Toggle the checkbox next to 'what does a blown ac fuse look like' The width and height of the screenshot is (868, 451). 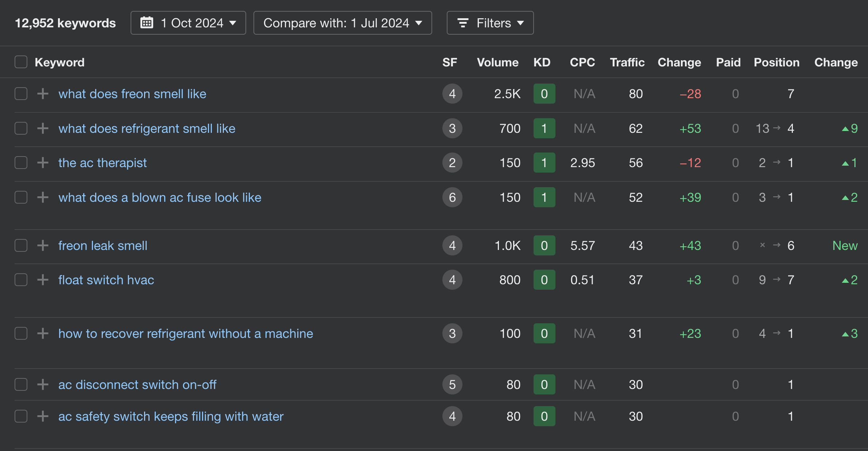tap(21, 197)
